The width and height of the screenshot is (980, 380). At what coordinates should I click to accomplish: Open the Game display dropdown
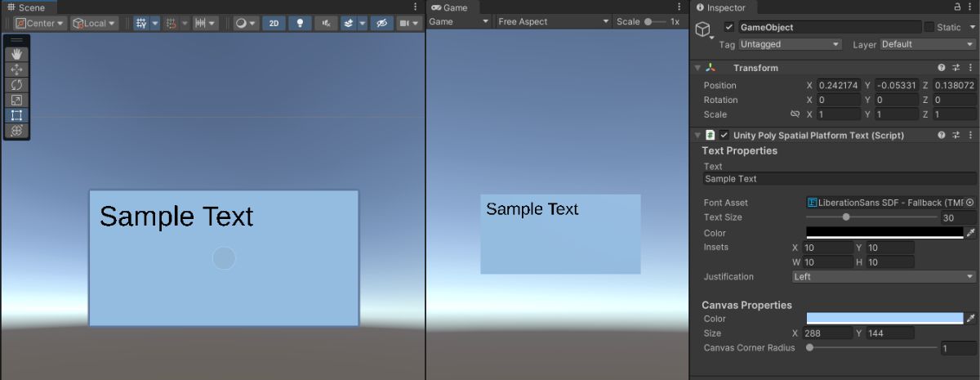click(x=459, y=21)
